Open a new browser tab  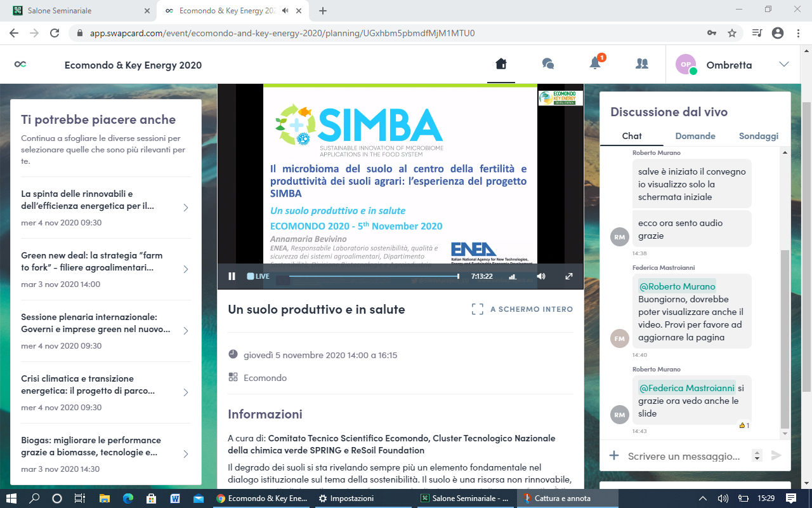point(323,11)
